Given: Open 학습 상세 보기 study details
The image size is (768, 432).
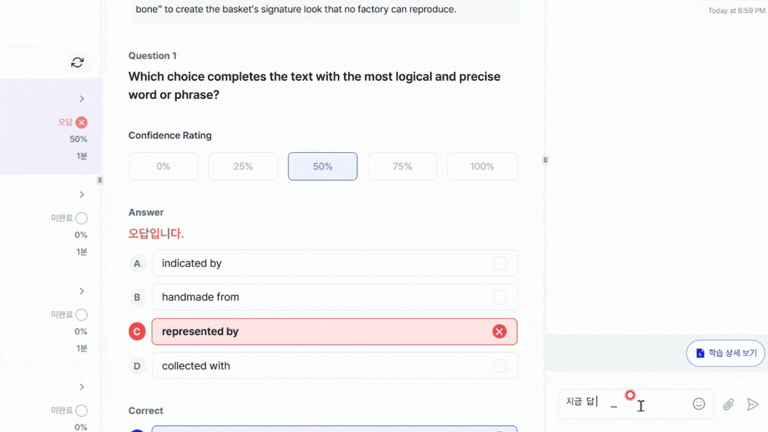Looking at the screenshot, I should click(726, 353).
